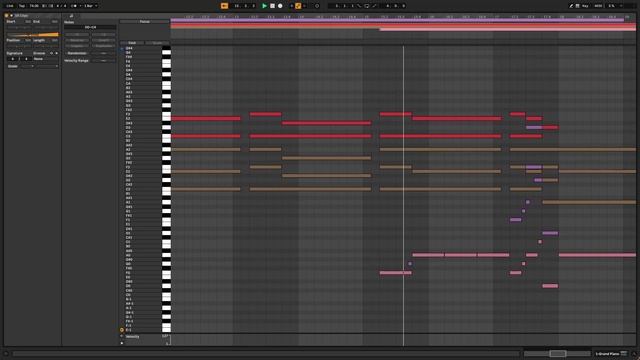
Task: Click the lane selector triangle below Velocity
Action: 122,343
